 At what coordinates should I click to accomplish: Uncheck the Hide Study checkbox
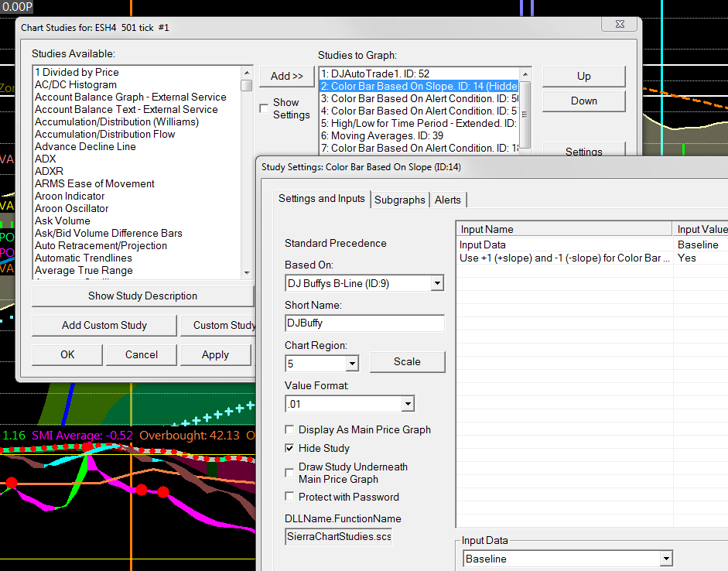pyautogui.click(x=290, y=448)
